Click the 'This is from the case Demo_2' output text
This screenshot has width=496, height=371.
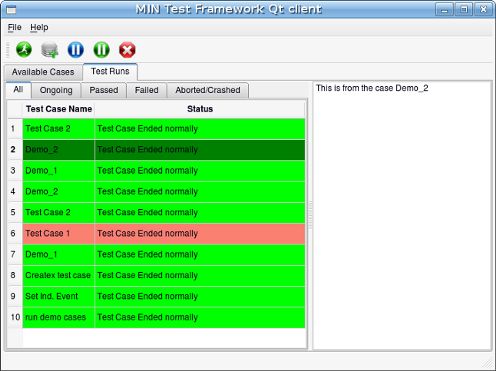(x=372, y=88)
